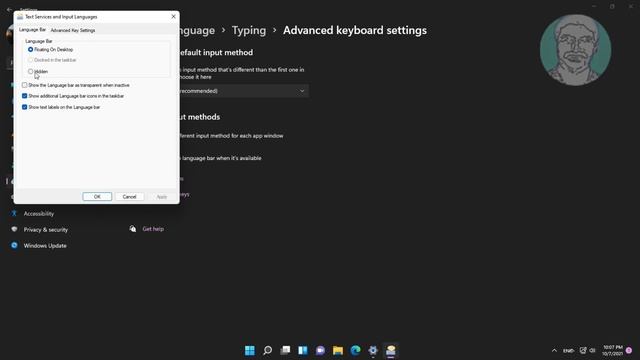
Task: Launch Microsoft Edge from taskbar
Action: tap(356, 350)
